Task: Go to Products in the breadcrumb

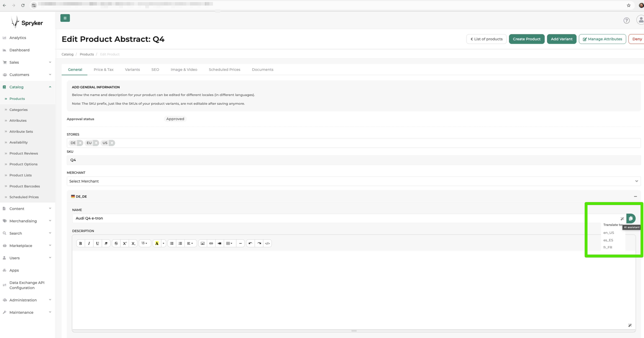Action: [x=87, y=54]
